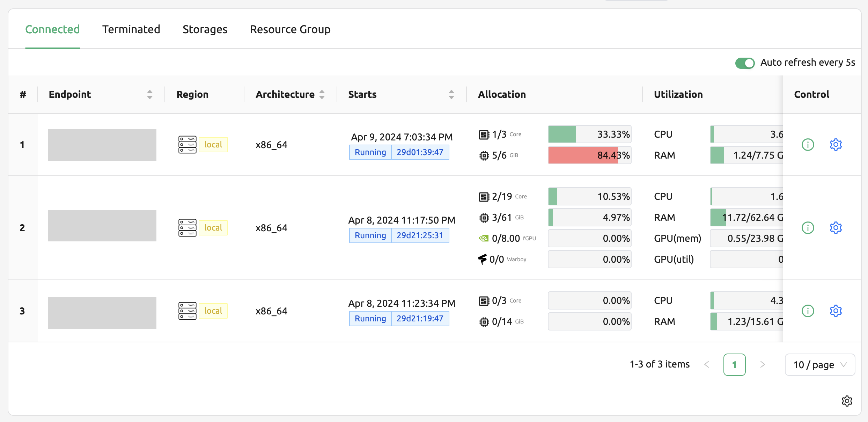The image size is (868, 422).
Task: Click the 1.23/15.61 RAM utilization bar
Action: (746, 321)
